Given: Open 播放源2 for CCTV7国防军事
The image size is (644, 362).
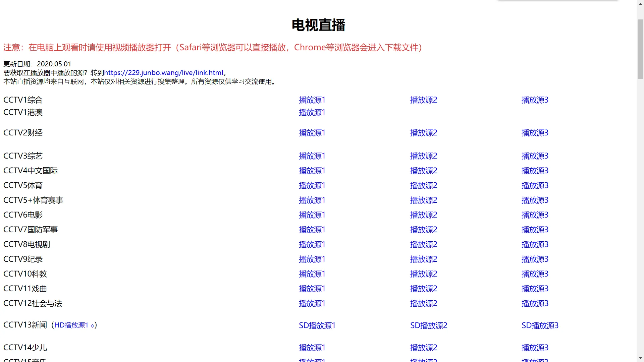Looking at the screenshot, I should coord(423,230).
